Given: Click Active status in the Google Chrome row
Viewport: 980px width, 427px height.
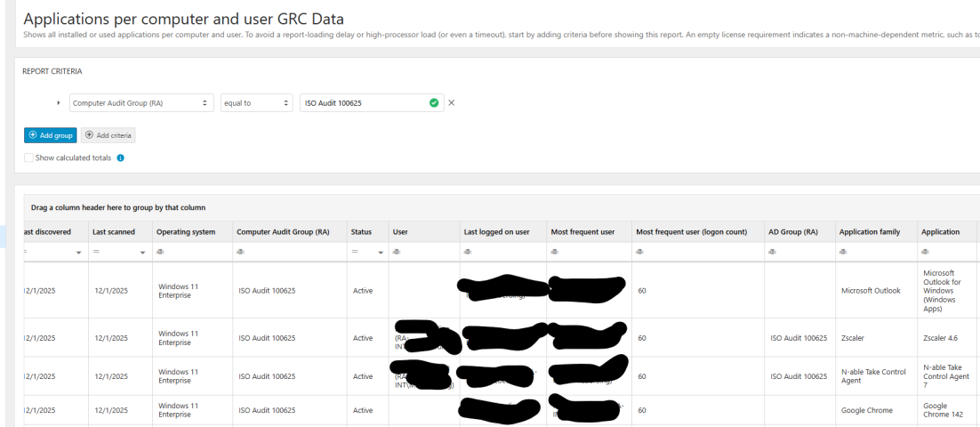Looking at the screenshot, I should pos(363,411).
